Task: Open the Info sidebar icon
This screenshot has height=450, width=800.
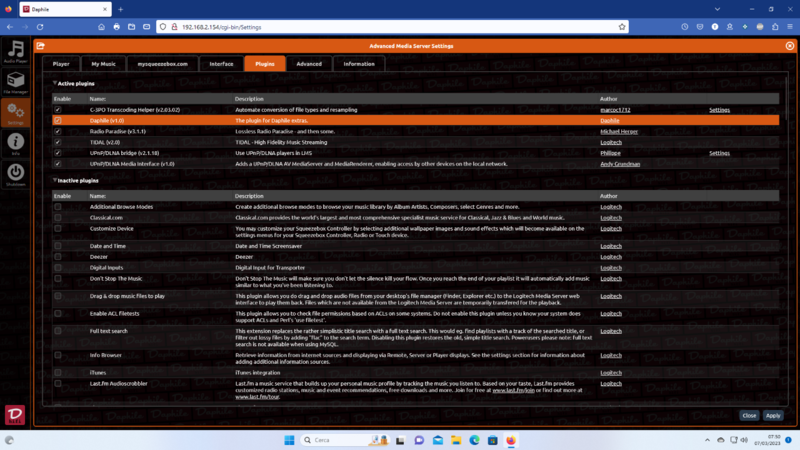Action: [16, 145]
